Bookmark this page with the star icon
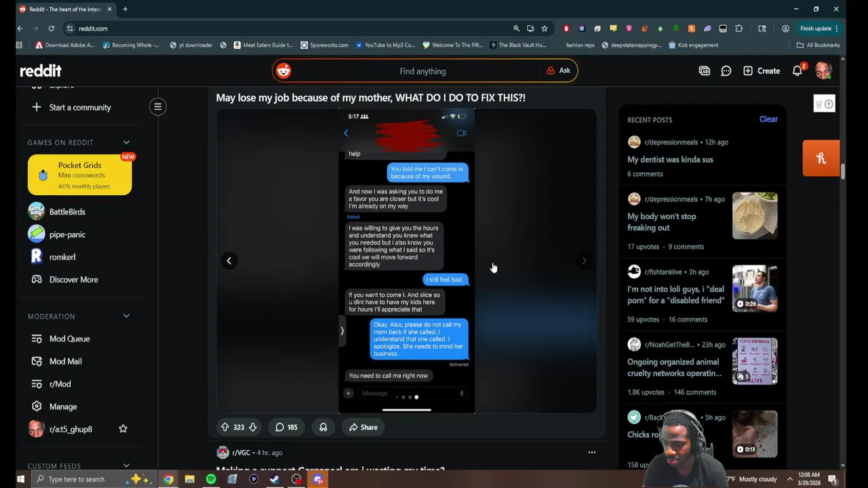 (545, 28)
